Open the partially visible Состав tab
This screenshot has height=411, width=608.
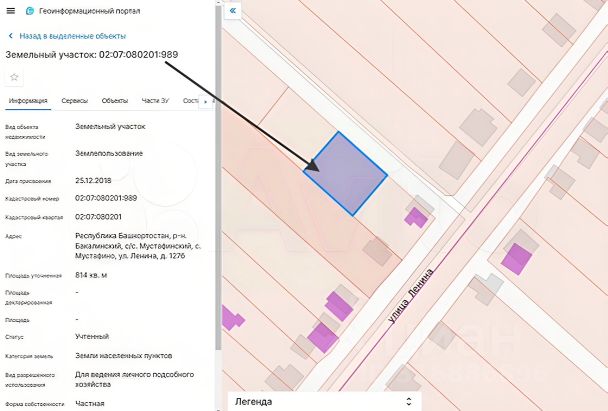(x=190, y=101)
